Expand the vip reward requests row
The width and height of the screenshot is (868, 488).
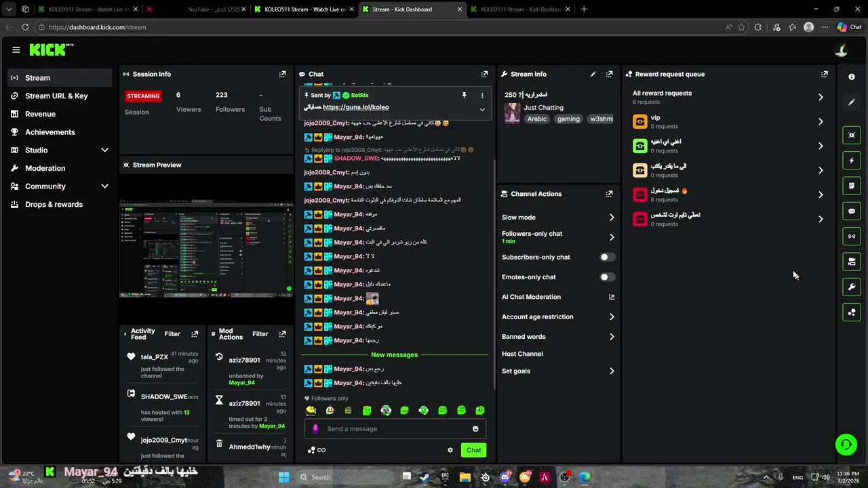[728, 121]
